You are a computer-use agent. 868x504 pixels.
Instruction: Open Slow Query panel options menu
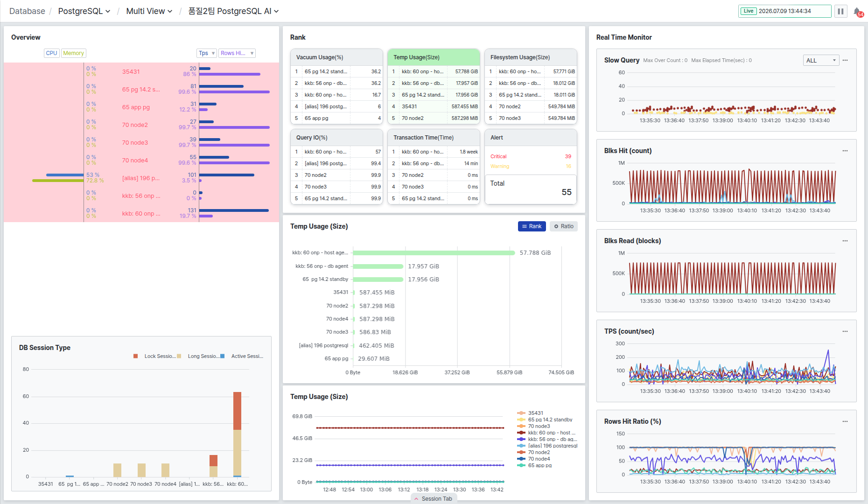[x=845, y=60]
